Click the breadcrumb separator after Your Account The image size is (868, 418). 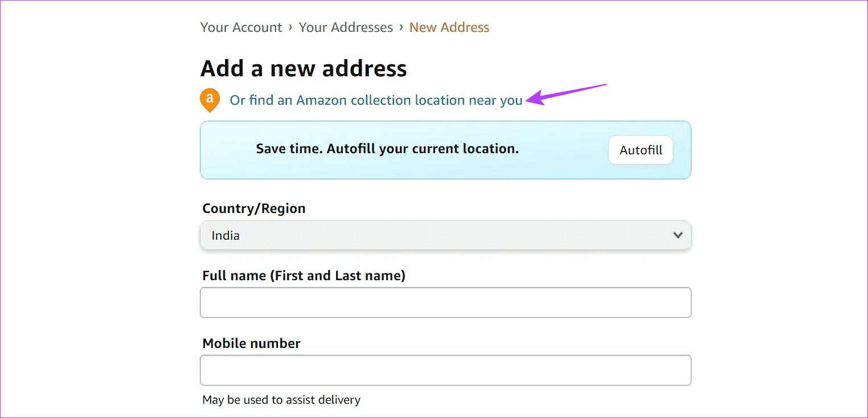(x=290, y=27)
